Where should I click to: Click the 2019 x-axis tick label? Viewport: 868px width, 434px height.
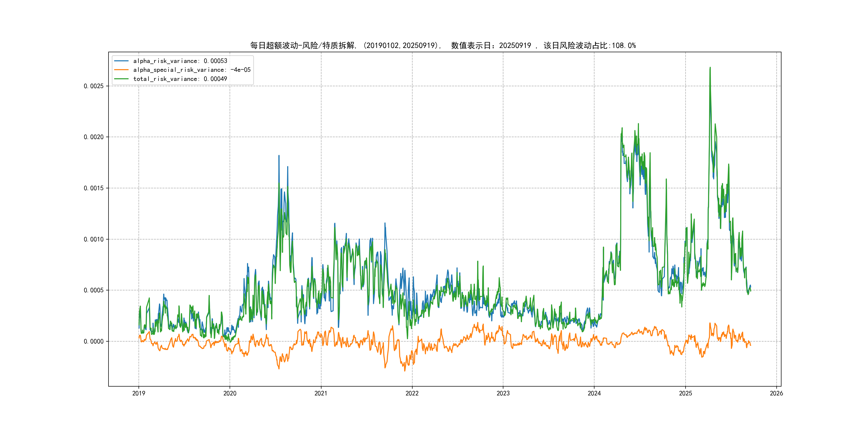(139, 393)
